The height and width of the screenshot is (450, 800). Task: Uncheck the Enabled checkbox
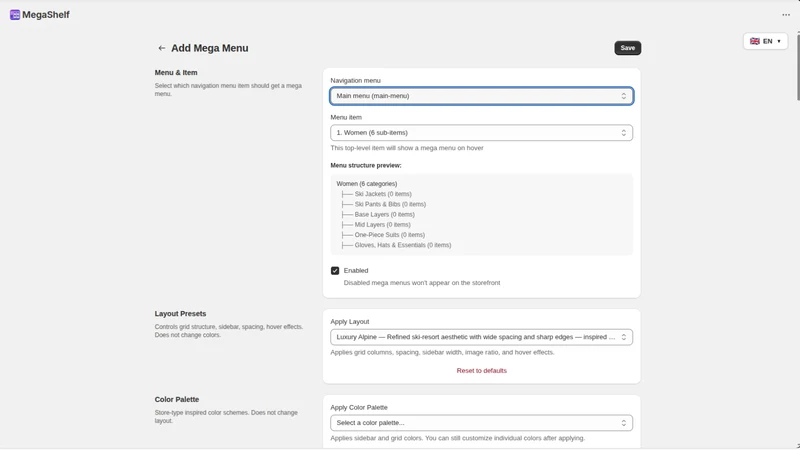335,270
